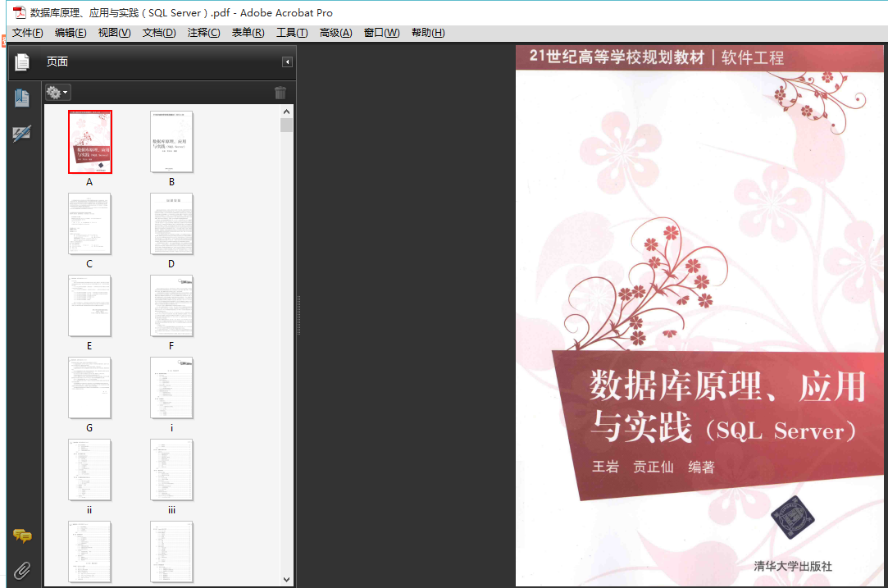Select page thumbnail B
This screenshot has height=588, width=888.
(x=171, y=142)
